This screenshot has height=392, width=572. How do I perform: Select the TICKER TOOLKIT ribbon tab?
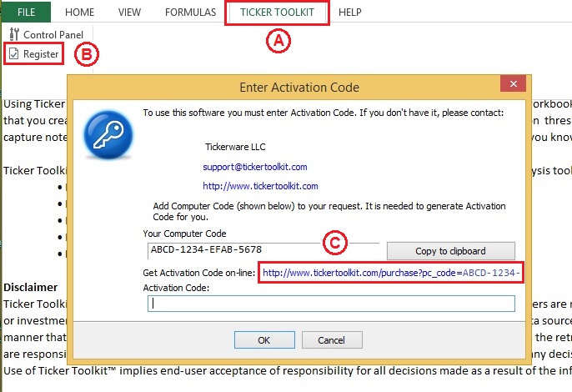pos(277,13)
